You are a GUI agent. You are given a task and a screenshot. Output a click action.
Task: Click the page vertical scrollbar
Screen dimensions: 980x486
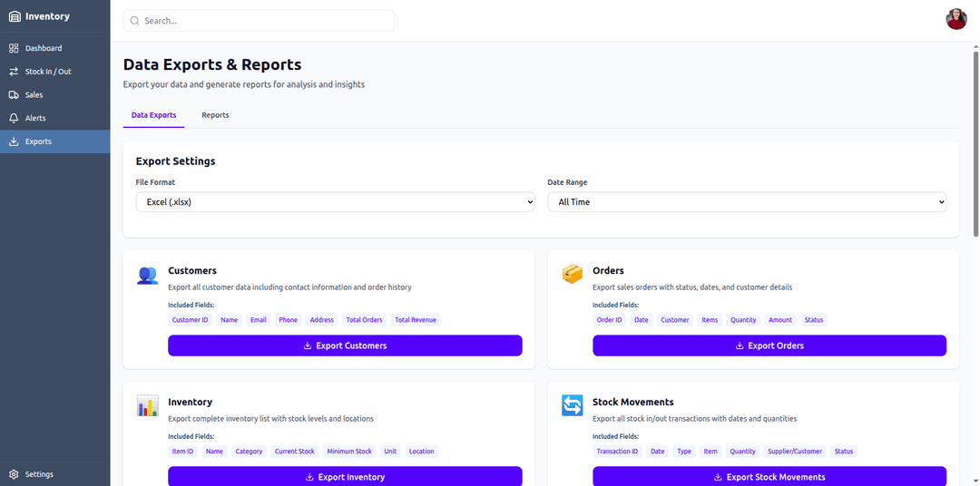point(975,143)
